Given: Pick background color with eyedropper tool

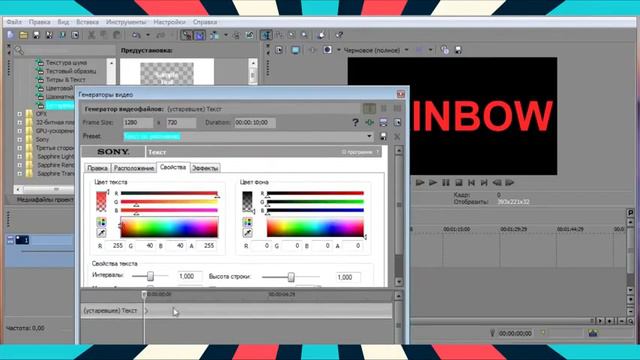Looking at the screenshot, I should tap(247, 233).
